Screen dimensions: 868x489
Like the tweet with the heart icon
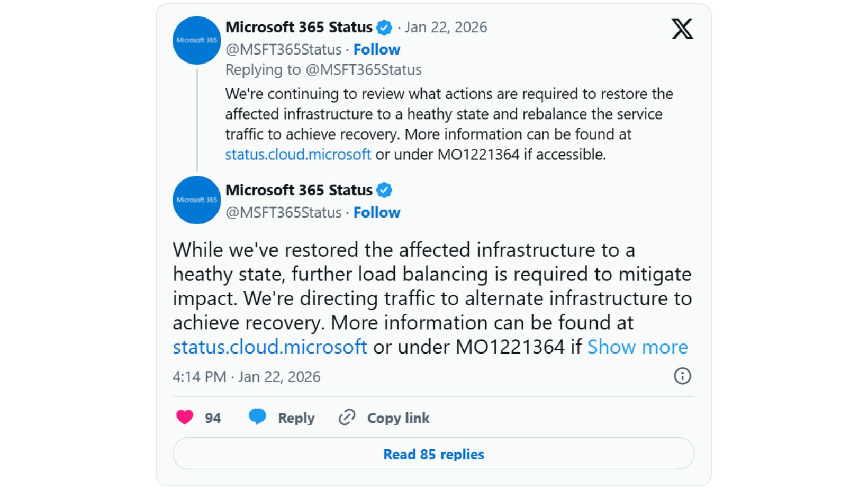coord(185,418)
